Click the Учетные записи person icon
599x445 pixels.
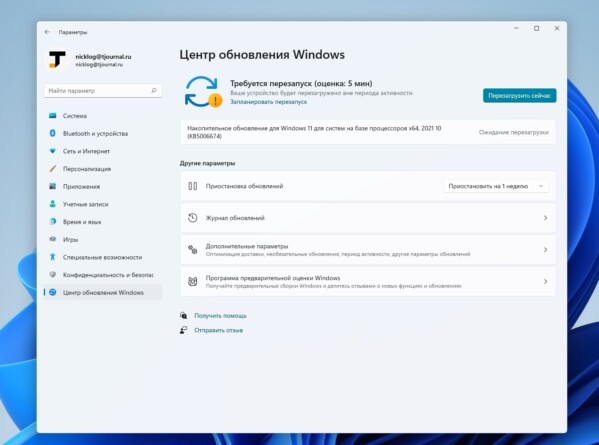pos(53,204)
